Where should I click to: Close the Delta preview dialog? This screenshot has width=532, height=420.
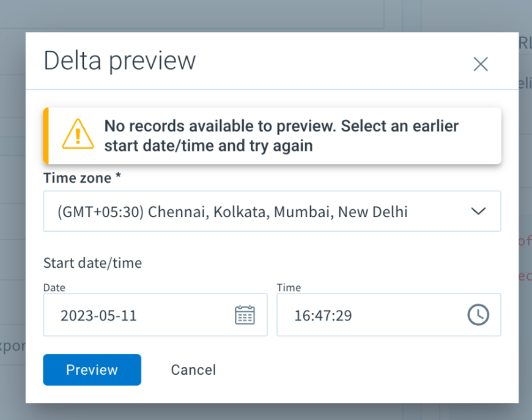pyautogui.click(x=481, y=64)
